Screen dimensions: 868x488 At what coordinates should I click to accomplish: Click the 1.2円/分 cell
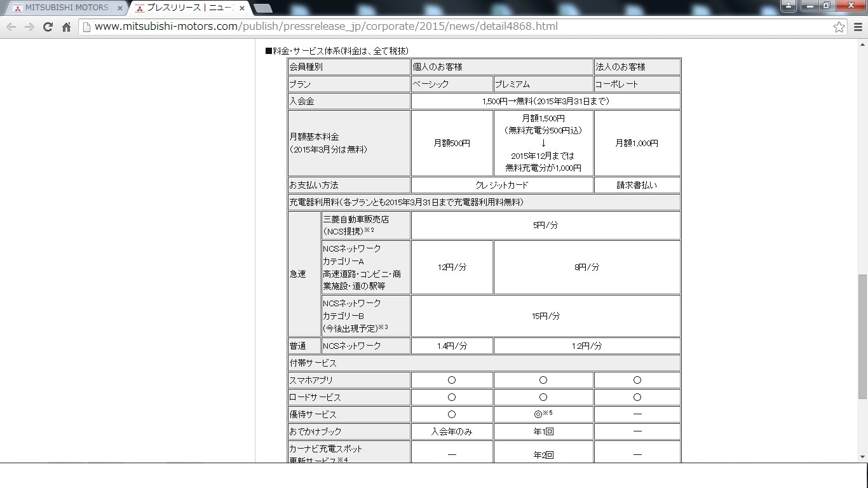pyautogui.click(x=587, y=346)
